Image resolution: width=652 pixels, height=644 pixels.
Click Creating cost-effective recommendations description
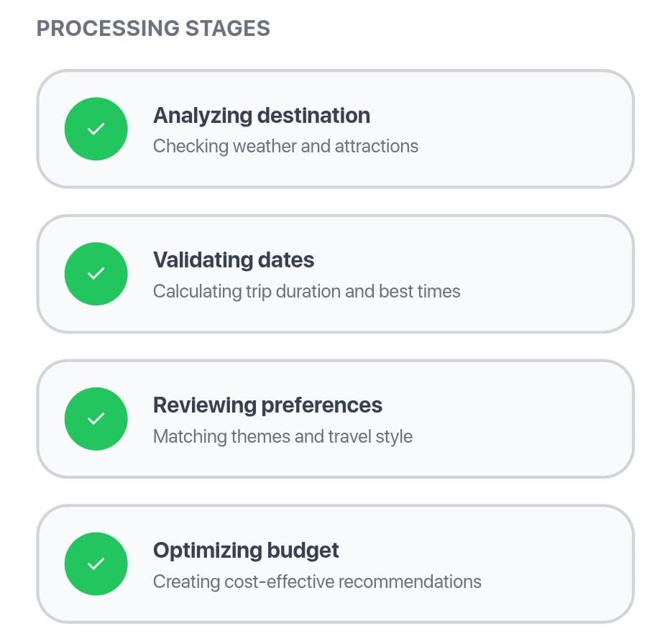point(317,581)
